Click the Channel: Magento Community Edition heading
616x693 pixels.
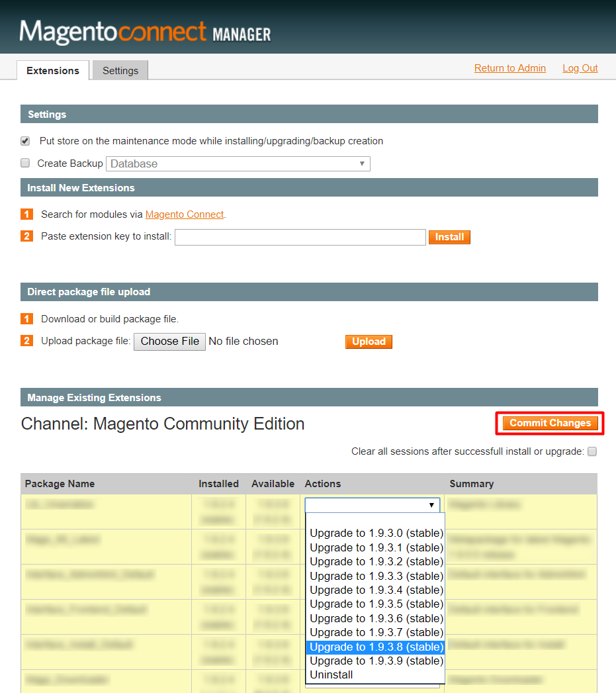pyautogui.click(x=163, y=424)
